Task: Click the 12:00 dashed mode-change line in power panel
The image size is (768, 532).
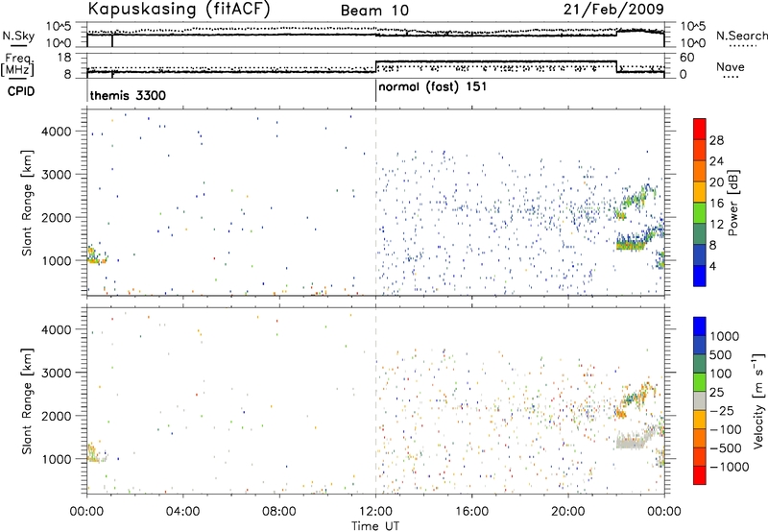Action: coord(375,203)
